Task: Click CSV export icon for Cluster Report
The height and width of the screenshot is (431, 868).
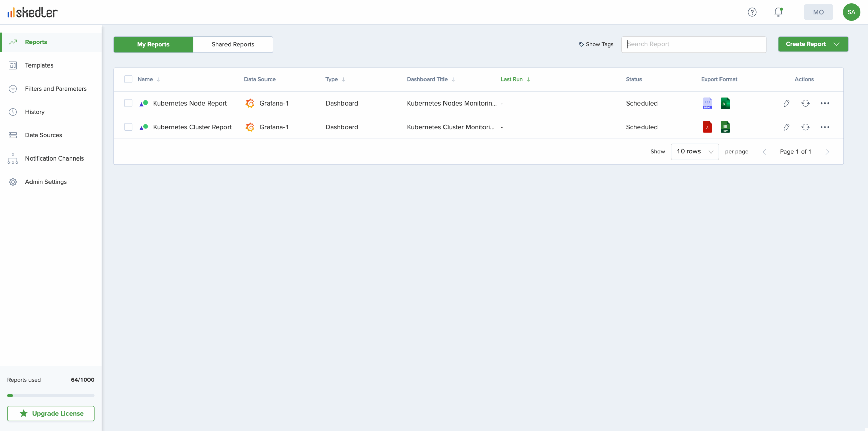Action: point(725,127)
